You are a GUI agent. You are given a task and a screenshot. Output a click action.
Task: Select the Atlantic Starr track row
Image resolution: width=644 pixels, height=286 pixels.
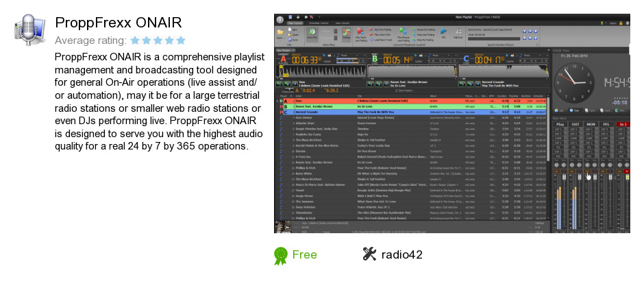click(x=412, y=123)
